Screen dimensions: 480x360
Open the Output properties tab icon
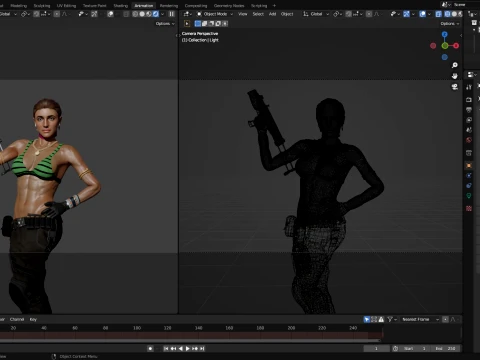[x=469, y=110]
